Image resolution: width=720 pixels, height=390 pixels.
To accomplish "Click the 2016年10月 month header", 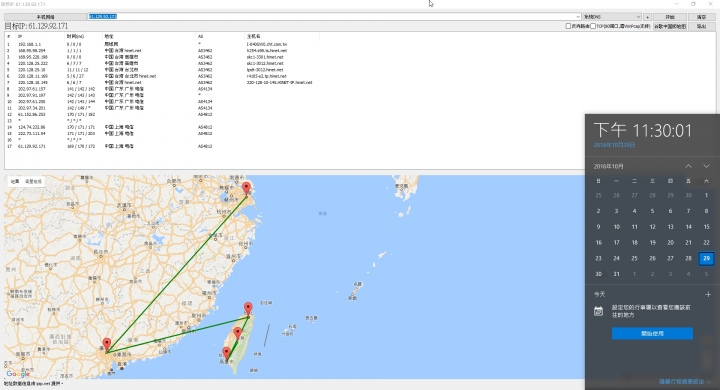I will pyautogui.click(x=608, y=166).
